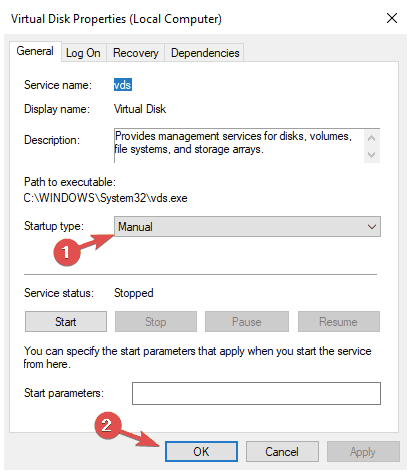Open the Recovery tab

pyautogui.click(x=135, y=53)
